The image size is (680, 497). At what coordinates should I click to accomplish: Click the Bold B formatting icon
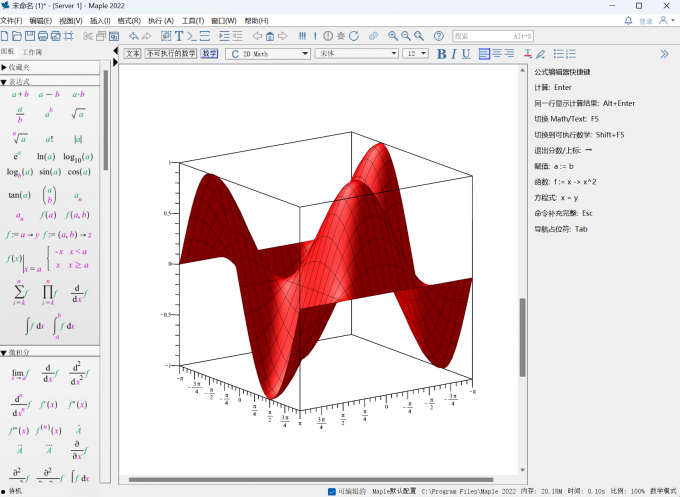click(x=441, y=54)
